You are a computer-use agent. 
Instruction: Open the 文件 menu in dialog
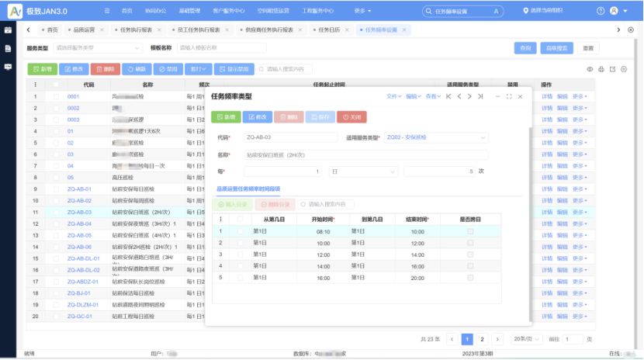pos(393,96)
